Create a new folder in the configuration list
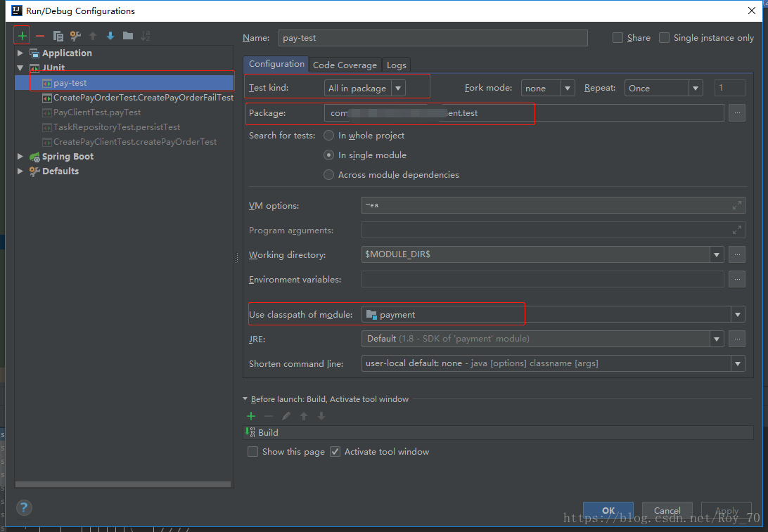This screenshot has width=768, height=532. tap(128, 36)
